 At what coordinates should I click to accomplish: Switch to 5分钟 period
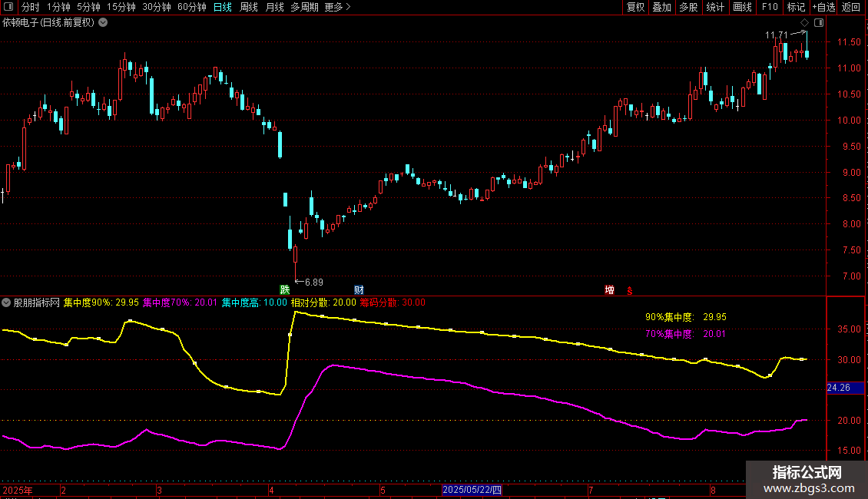click(x=88, y=7)
